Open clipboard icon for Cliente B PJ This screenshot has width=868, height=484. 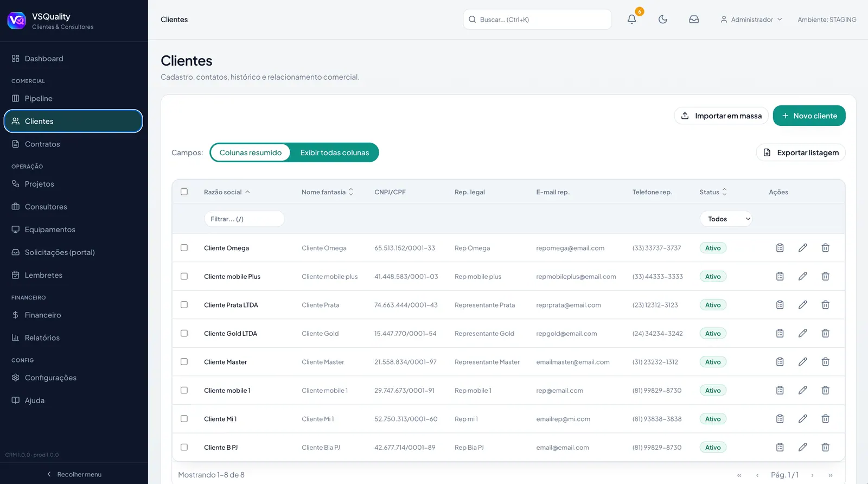point(780,447)
